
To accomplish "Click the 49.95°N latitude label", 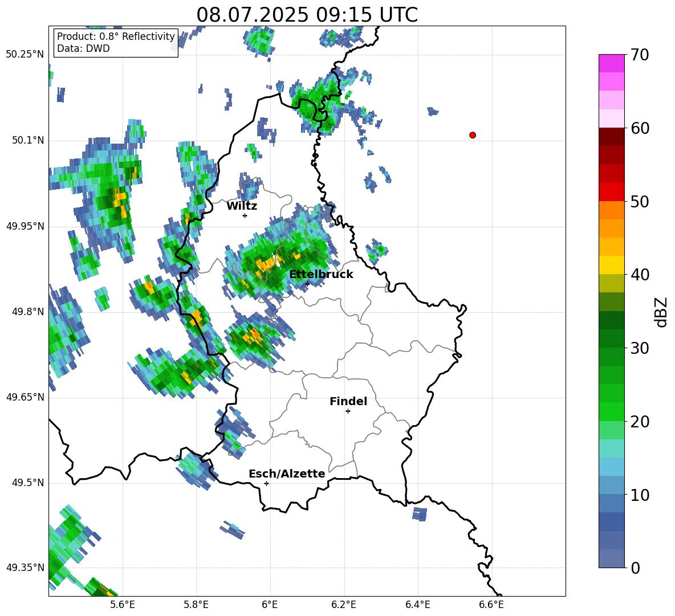I will point(25,226).
